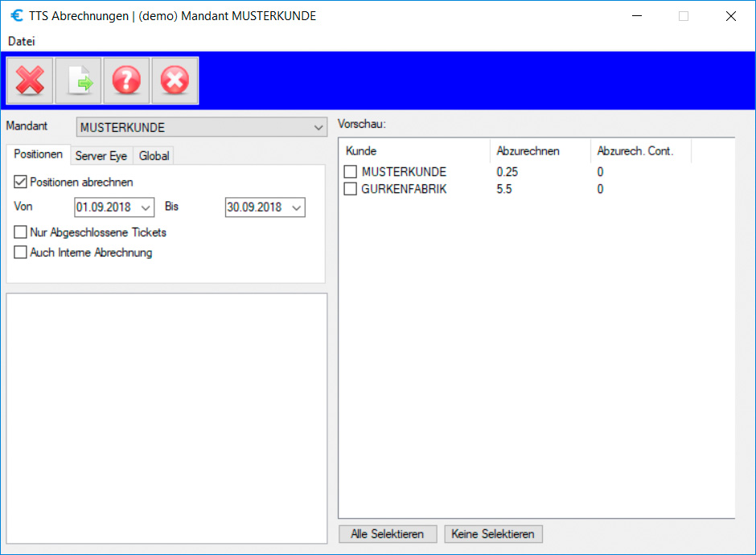Click the Alle Selektieren button
The image size is (756, 555).
(388, 534)
